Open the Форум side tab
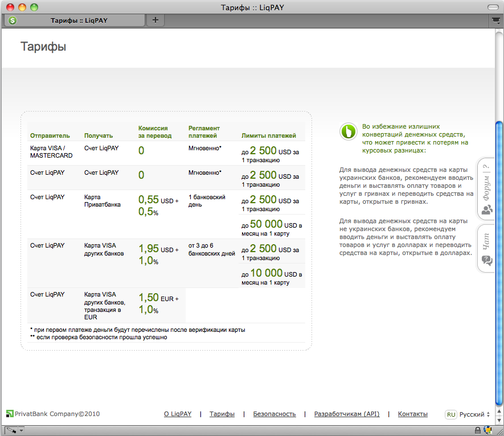The image size is (504, 436). (487, 188)
